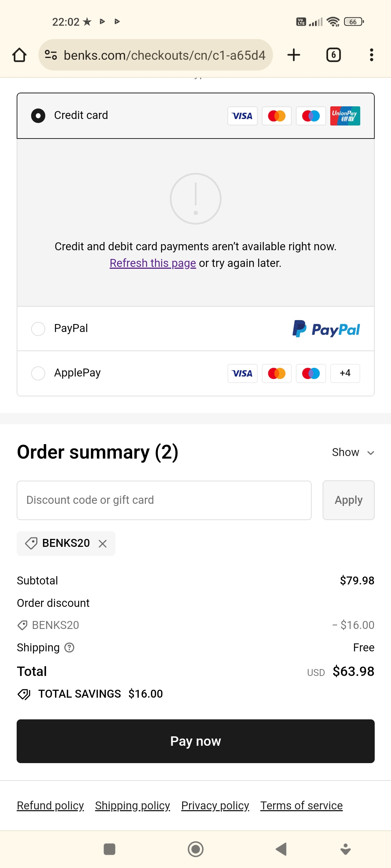Tap the shipping help question mark icon

[69, 647]
